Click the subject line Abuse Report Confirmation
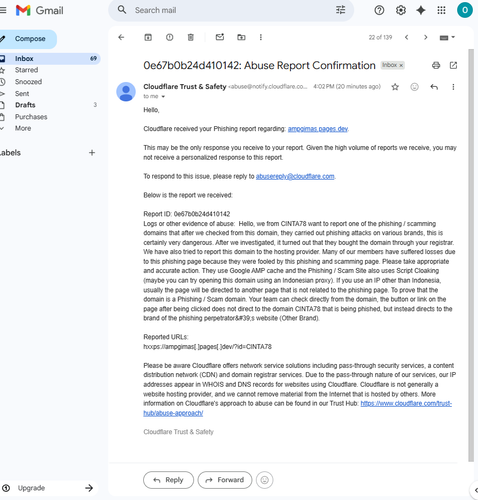 coord(259,65)
